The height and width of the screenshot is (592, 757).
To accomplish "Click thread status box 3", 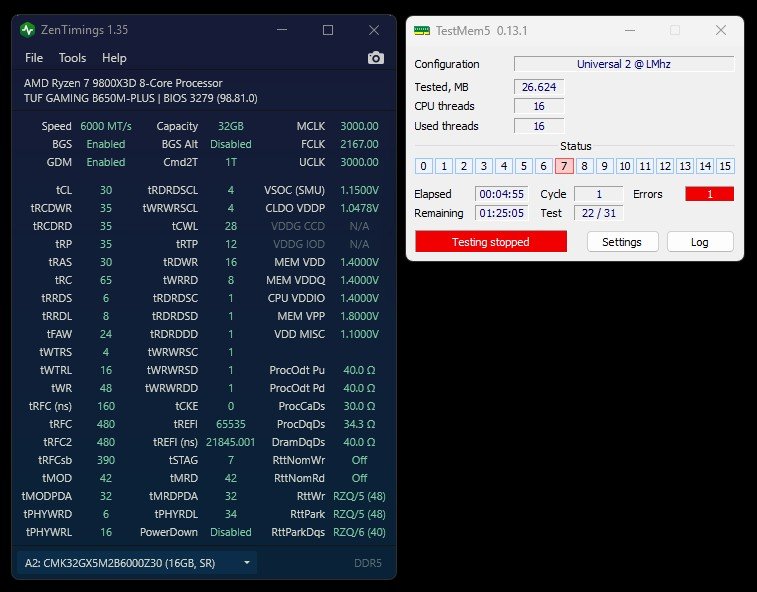I will [x=484, y=166].
